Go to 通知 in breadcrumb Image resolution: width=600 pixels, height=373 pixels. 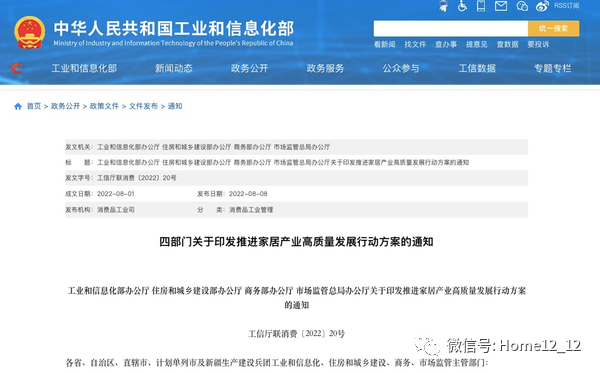click(175, 106)
